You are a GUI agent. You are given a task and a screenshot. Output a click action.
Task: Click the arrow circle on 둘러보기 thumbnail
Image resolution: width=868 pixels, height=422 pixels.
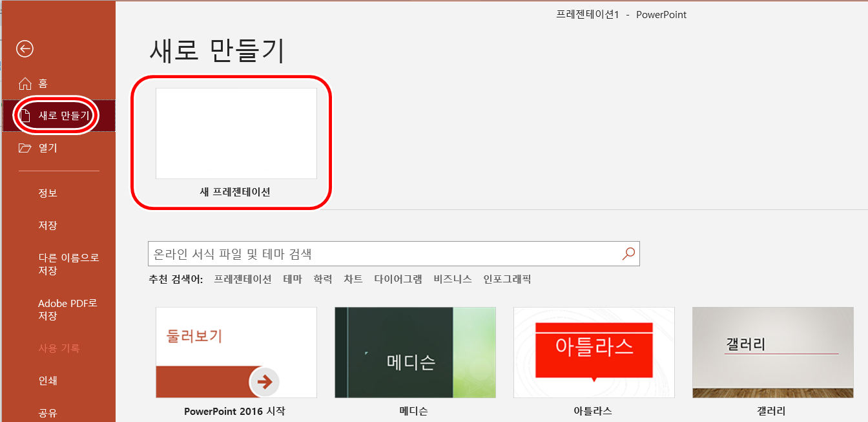pos(265,382)
